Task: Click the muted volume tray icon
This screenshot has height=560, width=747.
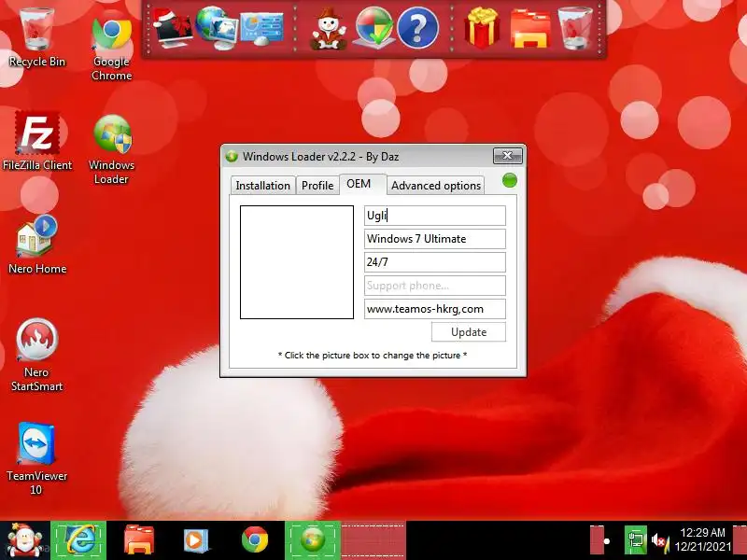Action: point(660,541)
